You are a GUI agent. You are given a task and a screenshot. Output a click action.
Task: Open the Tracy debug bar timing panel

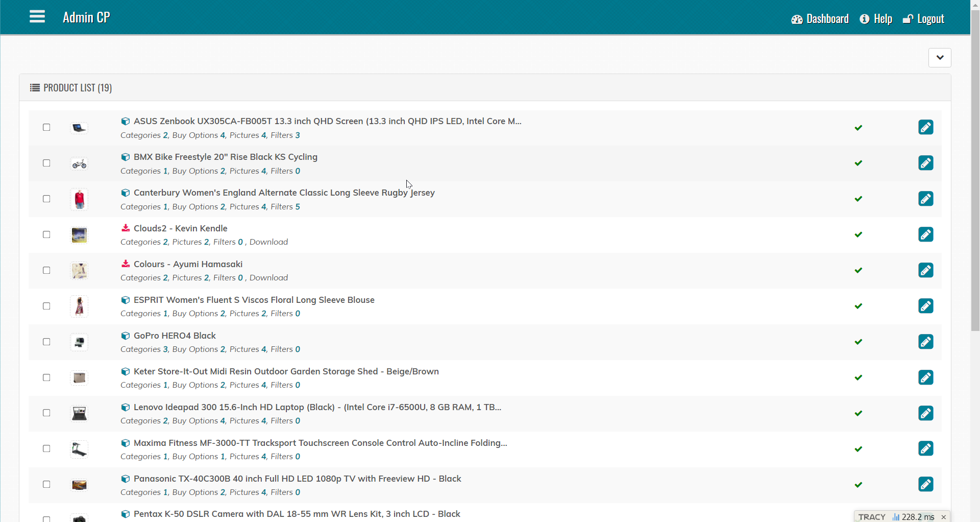point(913,517)
